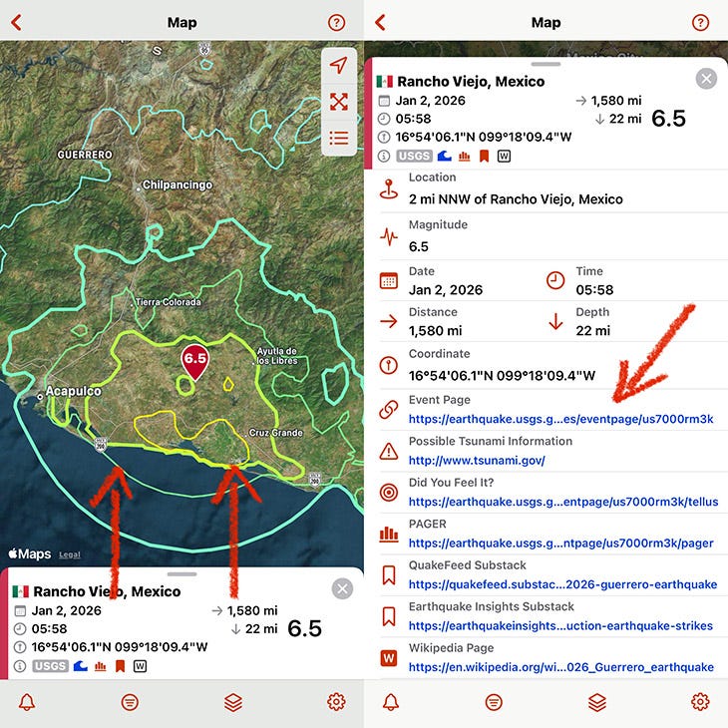Tap the USGS badge in the left card

click(50, 666)
